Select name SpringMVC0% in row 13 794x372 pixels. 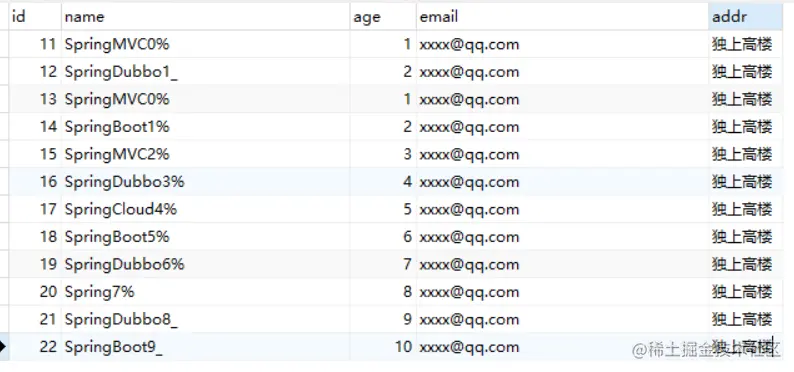pyautogui.click(x=206, y=99)
